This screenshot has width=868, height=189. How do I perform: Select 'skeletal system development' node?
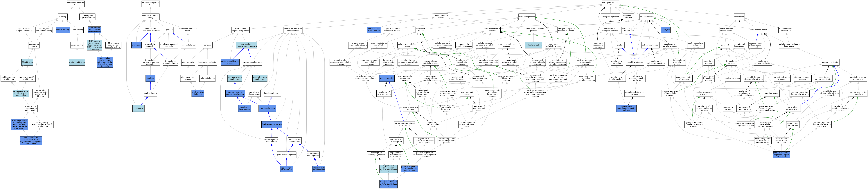[x=260, y=78]
